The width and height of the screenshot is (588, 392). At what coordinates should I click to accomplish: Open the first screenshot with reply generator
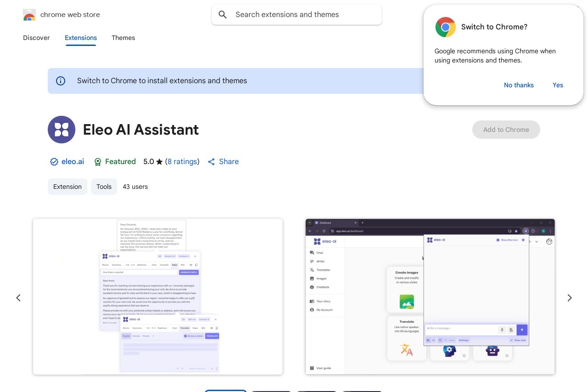click(x=158, y=296)
